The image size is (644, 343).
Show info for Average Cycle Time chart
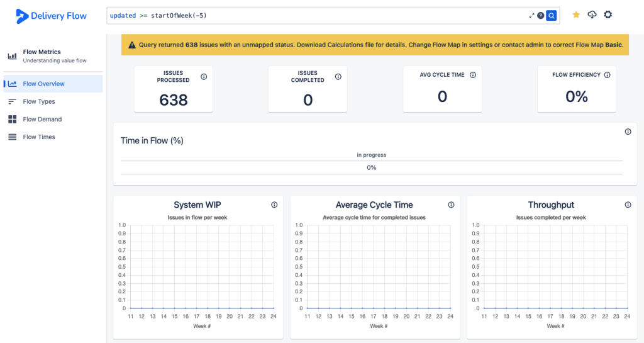click(451, 205)
